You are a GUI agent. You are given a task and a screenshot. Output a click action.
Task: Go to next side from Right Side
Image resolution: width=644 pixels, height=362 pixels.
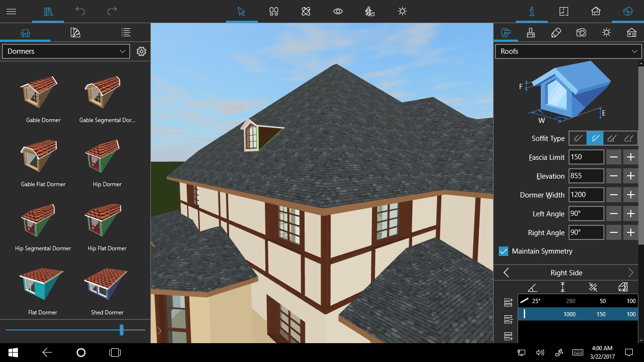632,272
